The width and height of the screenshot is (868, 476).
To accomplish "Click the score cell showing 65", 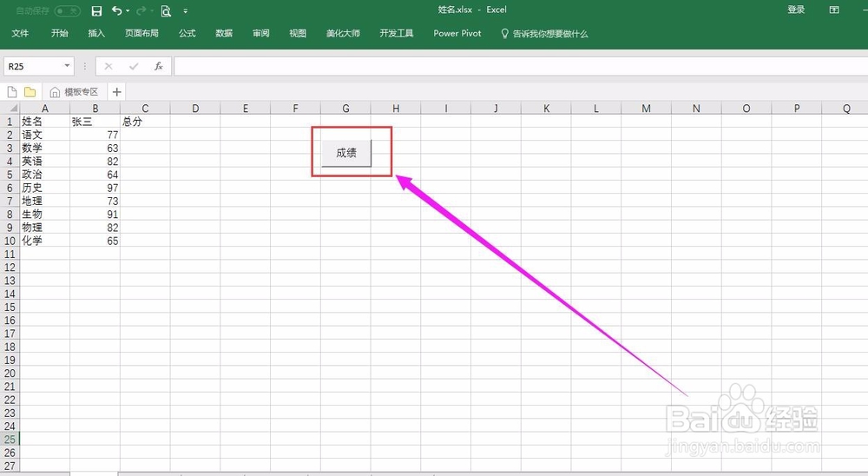I will pyautogui.click(x=95, y=241).
